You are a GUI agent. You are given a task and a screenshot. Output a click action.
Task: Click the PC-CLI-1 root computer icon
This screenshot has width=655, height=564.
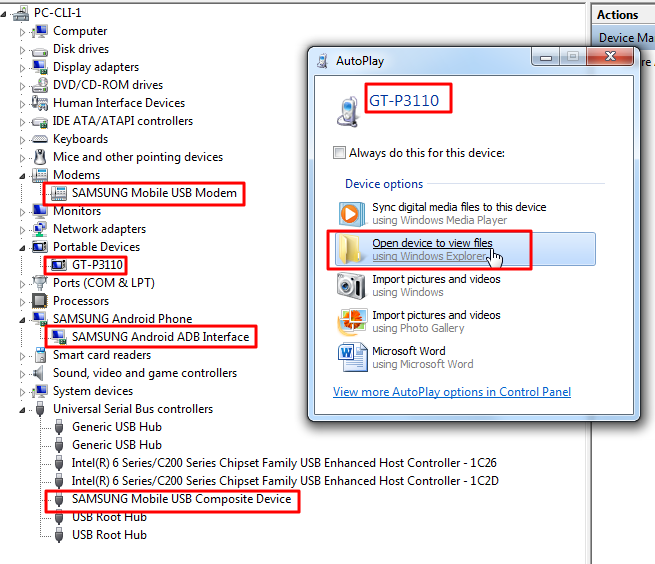21,13
